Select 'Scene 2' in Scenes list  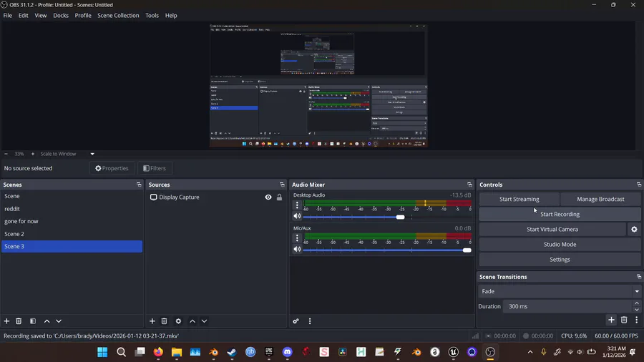pyautogui.click(x=72, y=234)
